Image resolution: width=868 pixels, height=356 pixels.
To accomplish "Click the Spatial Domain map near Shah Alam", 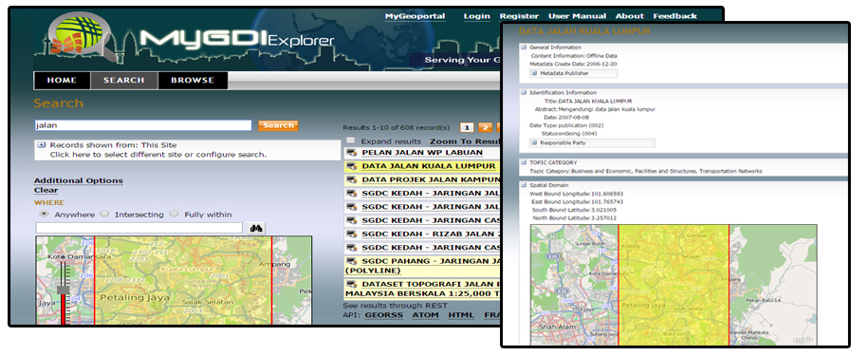I will [558, 327].
